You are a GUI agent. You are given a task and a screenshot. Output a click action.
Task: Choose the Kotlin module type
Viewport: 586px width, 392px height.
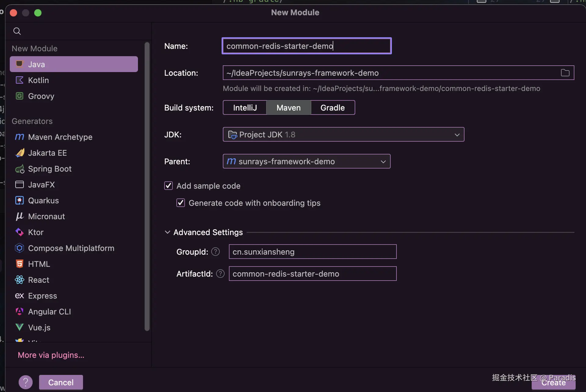[38, 80]
